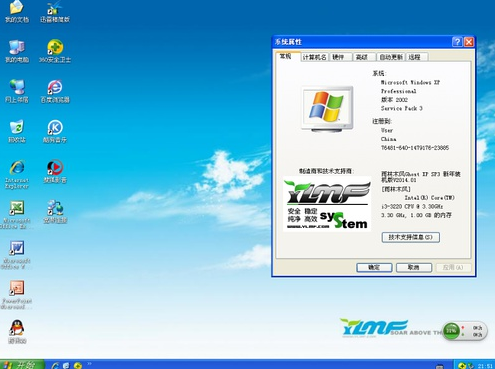This screenshot has width=495, height=369.
Task: Launch the Baidu Browser (百度浏览器) shortcut
Action: pyautogui.click(x=55, y=91)
